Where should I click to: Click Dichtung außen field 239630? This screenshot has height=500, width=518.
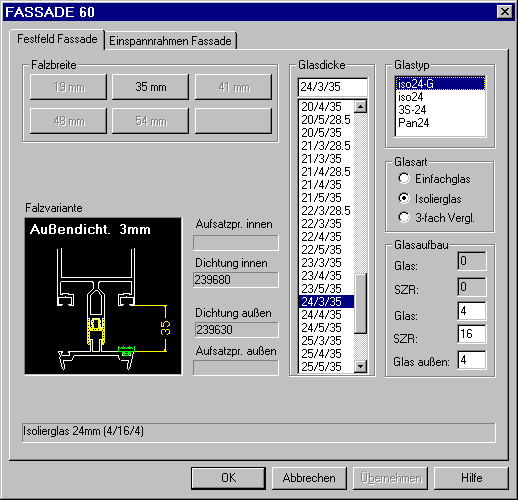click(x=236, y=330)
